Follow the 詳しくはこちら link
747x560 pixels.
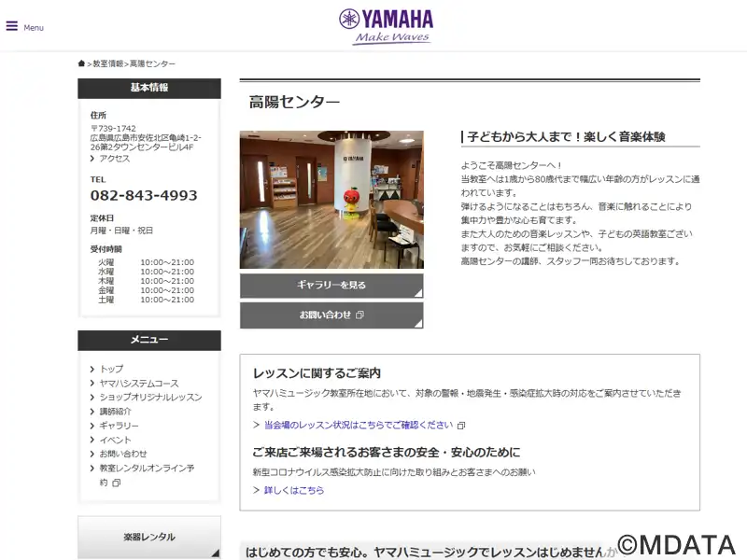click(x=294, y=490)
